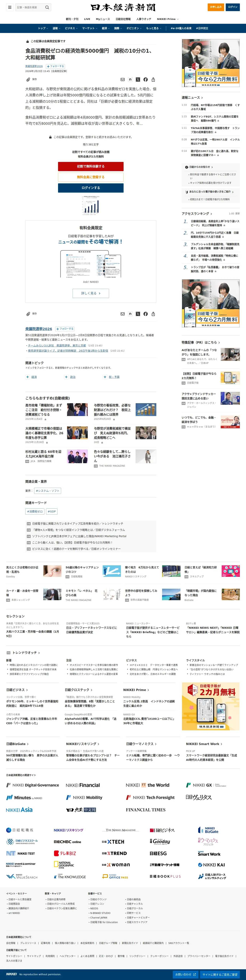The width and height of the screenshot is (246, 980).
Task: Share on X icon under the article date
Action: tap(138, 80)
